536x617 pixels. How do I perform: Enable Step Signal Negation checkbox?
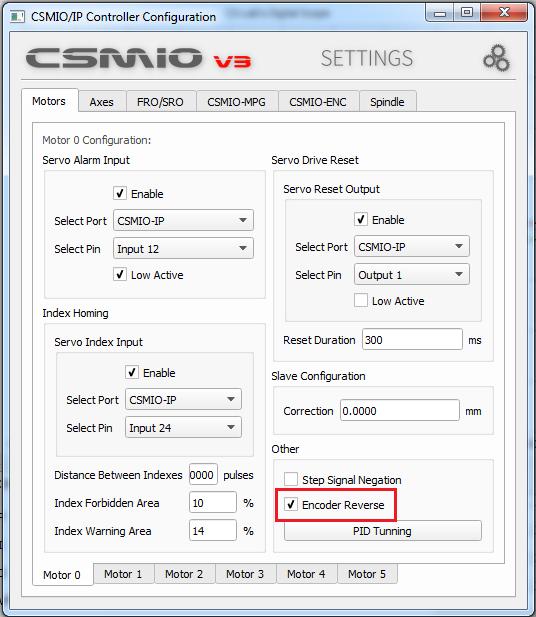(x=291, y=479)
